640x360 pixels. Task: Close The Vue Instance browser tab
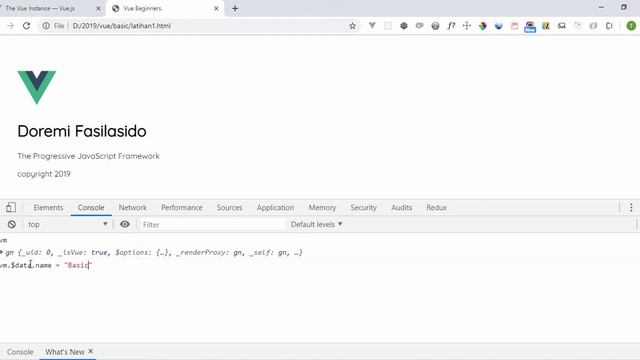point(98,8)
